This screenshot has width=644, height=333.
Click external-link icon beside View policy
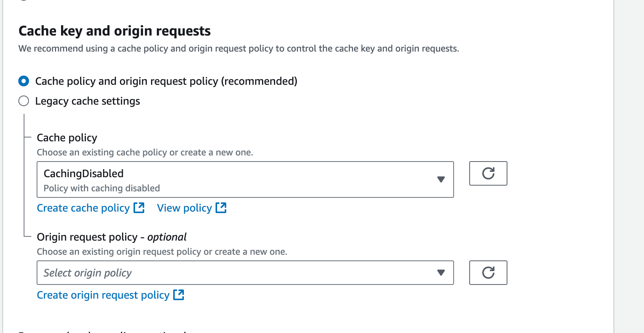tap(221, 208)
